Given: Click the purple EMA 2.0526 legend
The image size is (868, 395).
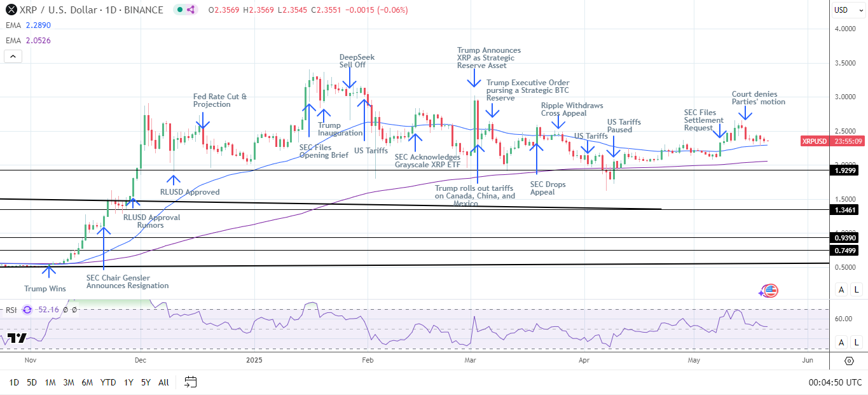Looking at the screenshot, I should (27, 40).
